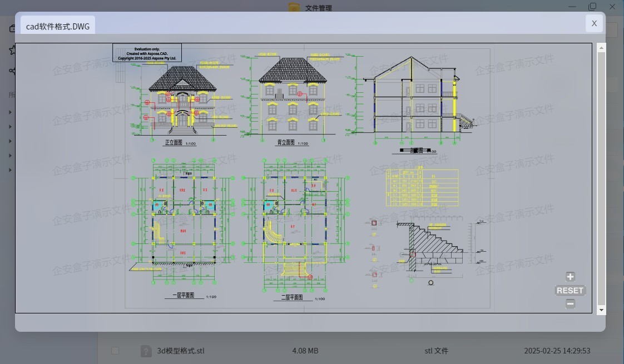The height and width of the screenshot is (364, 624).
Task: Select the 3d模型格式.stl file name
Action: click(181, 351)
